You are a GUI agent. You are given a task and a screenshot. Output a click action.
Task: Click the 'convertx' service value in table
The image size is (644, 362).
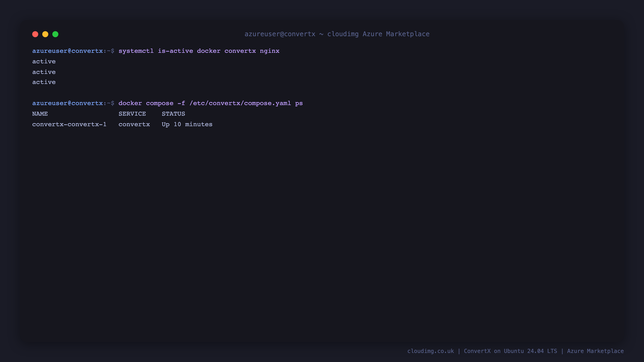[134, 124]
